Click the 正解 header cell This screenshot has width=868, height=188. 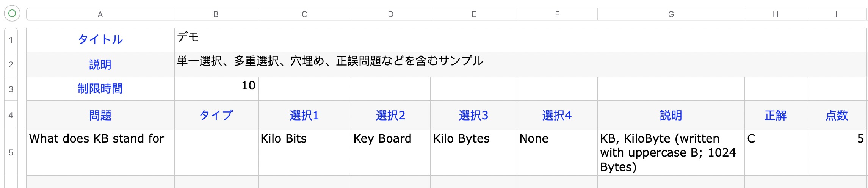[x=776, y=115]
